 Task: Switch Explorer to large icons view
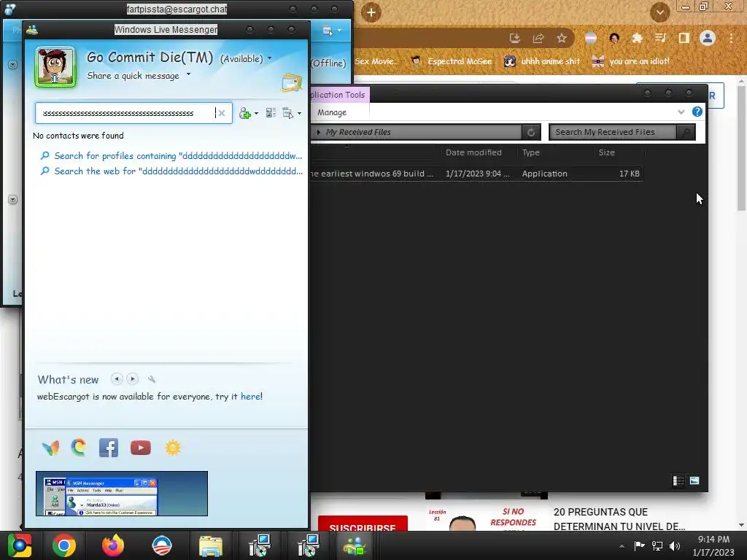pos(694,481)
